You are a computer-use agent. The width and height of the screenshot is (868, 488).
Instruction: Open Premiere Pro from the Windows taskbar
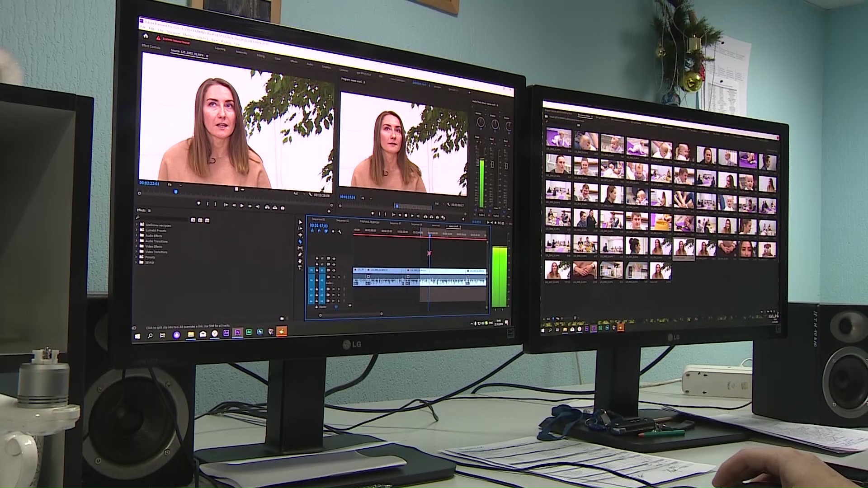[x=237, y=333]
